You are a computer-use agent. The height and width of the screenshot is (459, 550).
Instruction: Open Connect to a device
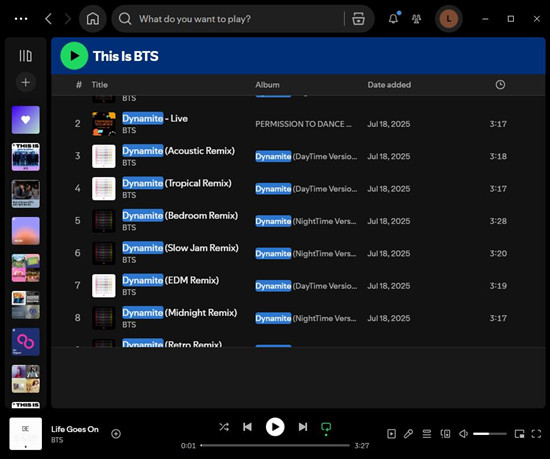pos(445,434)
